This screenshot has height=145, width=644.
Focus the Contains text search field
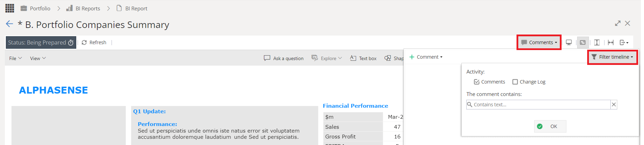tap(538, 105)
